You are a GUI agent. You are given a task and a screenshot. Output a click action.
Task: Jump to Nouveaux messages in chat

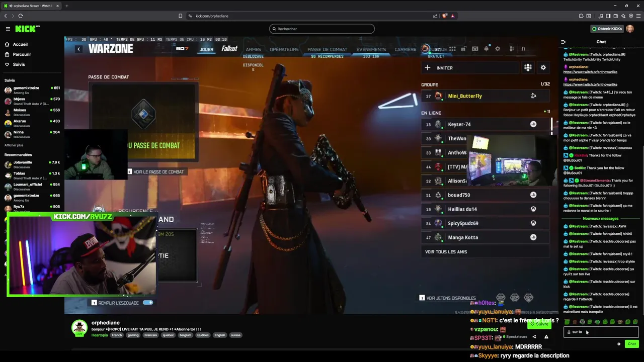(601, 218)
